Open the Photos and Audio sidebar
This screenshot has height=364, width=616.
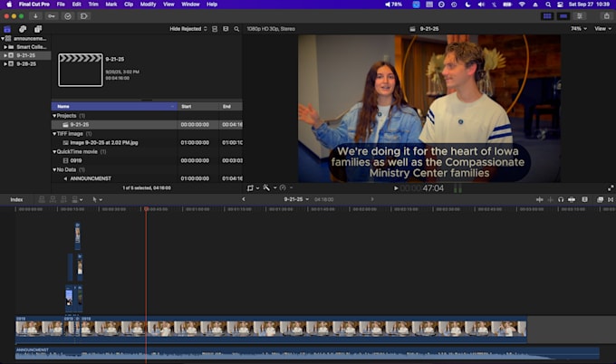click(x=23, y=29)
